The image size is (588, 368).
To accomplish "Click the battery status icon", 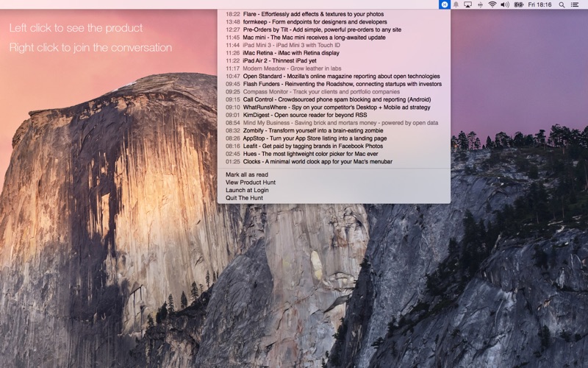I will tap(518, 4).
